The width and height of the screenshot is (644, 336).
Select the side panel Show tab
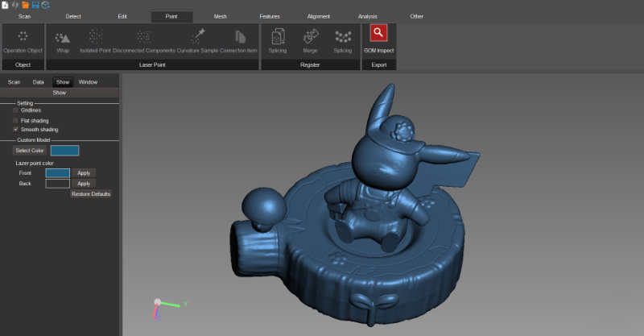pyautogui.click(x=63, y=82)
